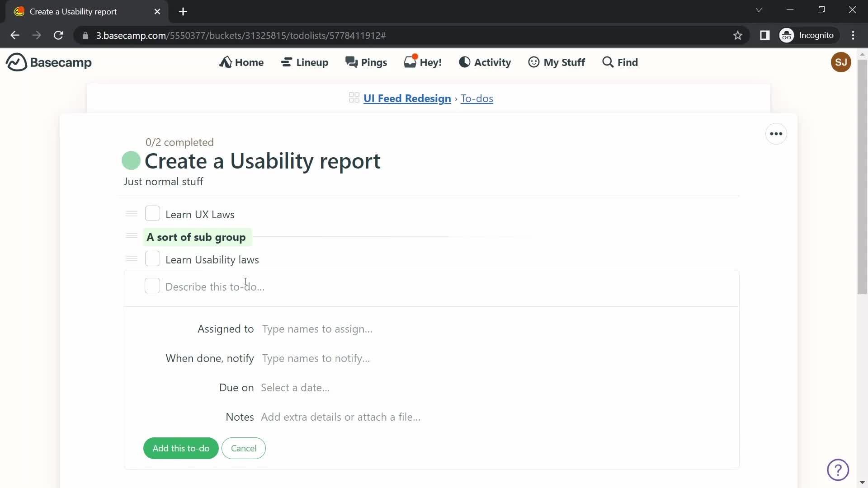Screen dimensions: 868x488
Task: Open the Home navigation icon
Action: (226, 62)
